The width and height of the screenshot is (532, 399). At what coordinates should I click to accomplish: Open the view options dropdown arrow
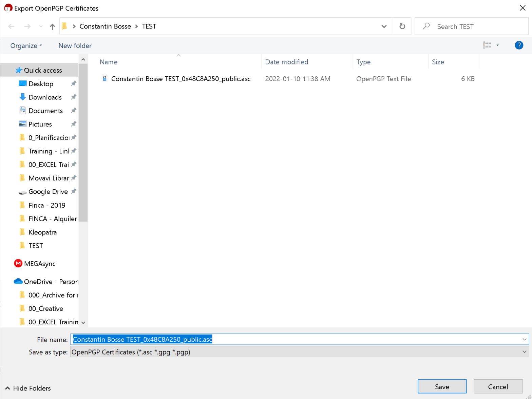pyautogui.click(x=498, y=45)
